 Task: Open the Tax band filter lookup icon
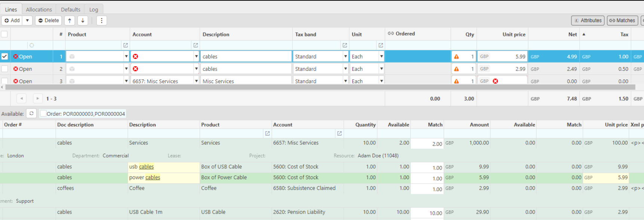click(x=344, y=45)
